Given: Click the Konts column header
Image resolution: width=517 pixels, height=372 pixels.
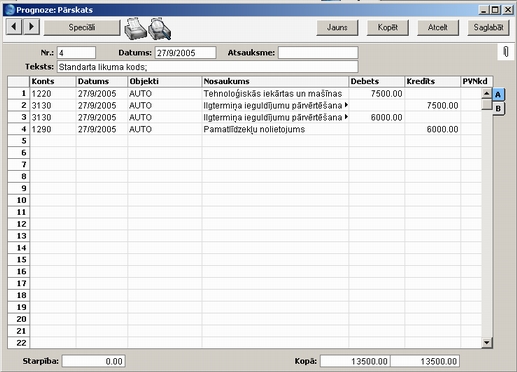Looking at the screenshot, I should click(53, 81).
